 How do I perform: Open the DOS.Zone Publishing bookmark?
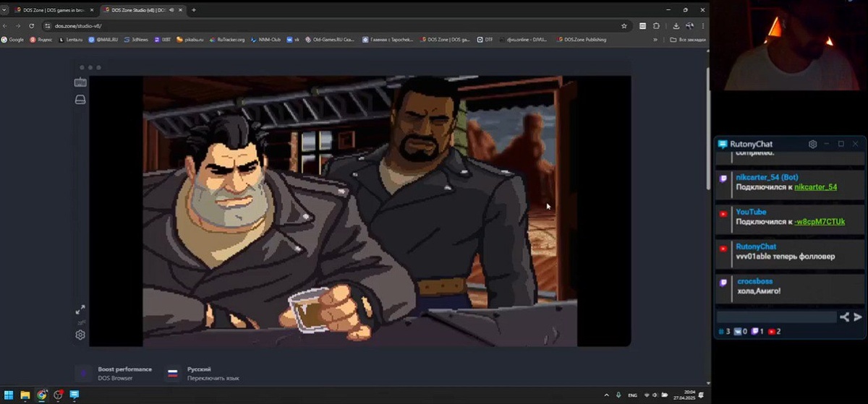(581, 40)
